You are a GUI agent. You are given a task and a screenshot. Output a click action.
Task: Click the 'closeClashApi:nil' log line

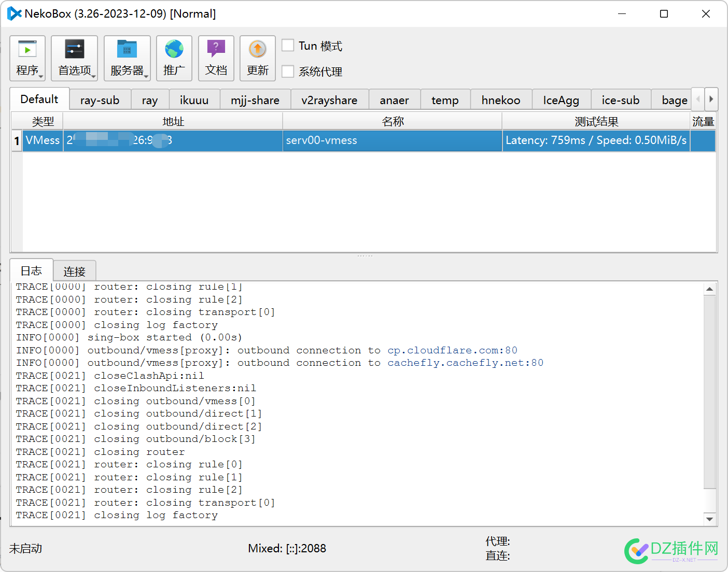110,376
